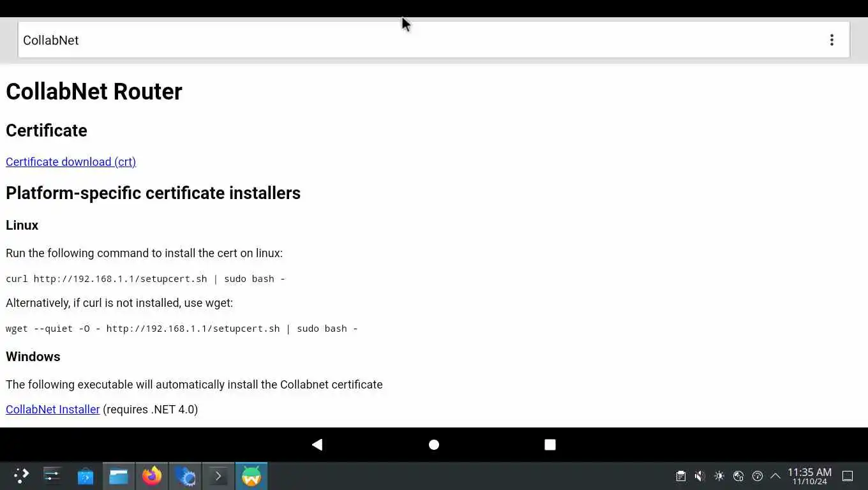Tap the Android recent apps square button
868x490 pixels.
point(550,445)
